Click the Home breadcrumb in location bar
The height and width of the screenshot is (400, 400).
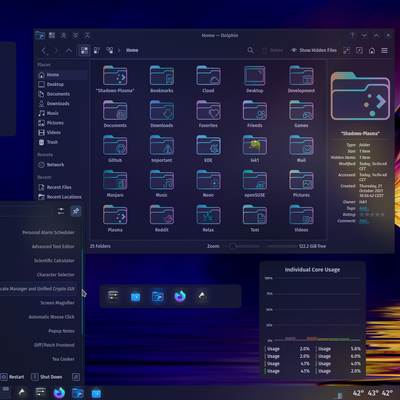coord(132,50)
